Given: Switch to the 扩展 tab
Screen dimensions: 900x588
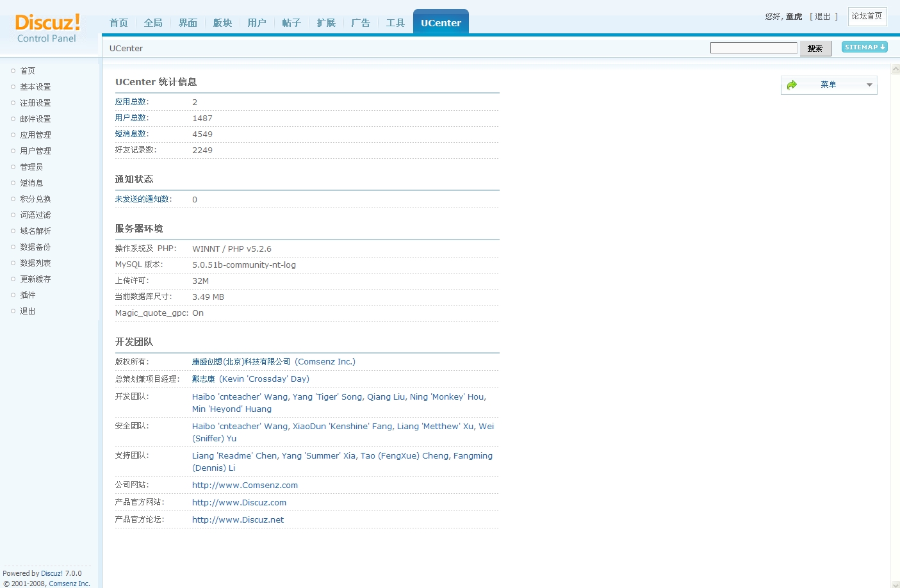Looking at the screenshot, I should coord(326,22).
